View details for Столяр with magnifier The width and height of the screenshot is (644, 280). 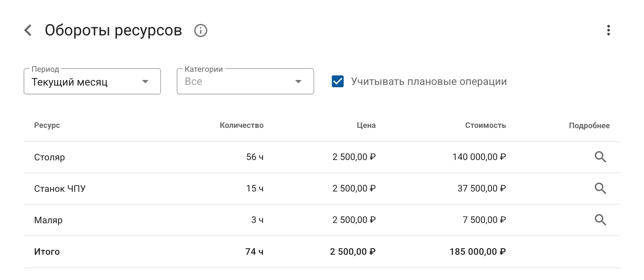[x=600, y=157]
